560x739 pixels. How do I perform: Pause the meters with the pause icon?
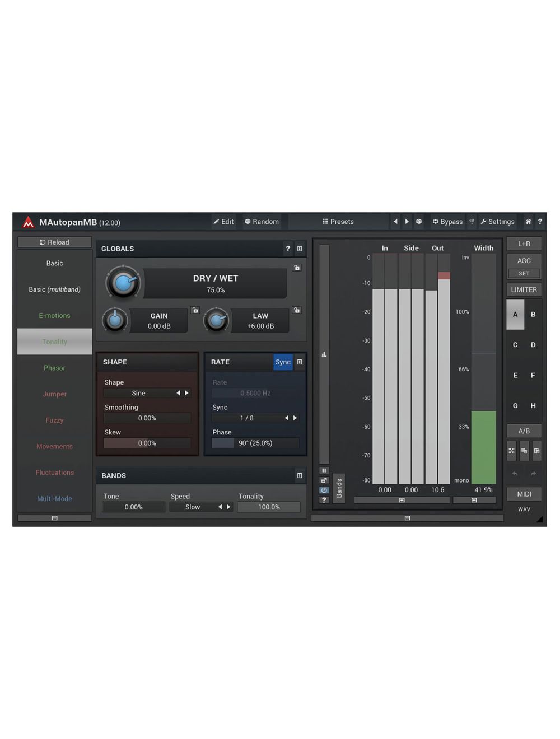pos(324,470)
